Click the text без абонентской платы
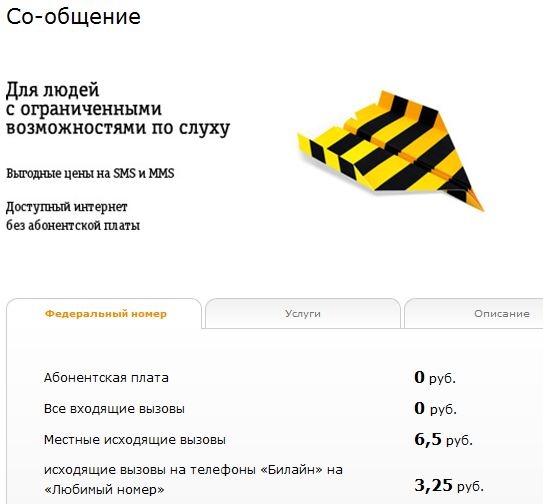543x504 pixels. (x=73, y=226)
